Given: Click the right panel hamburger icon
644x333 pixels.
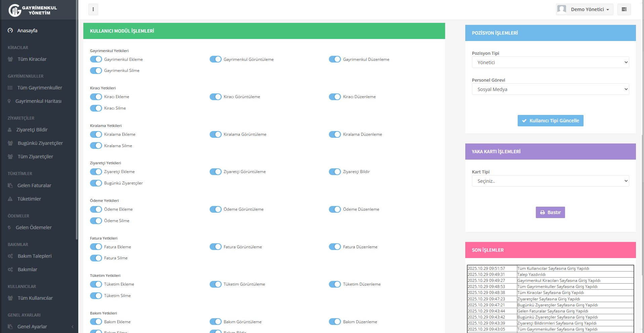Looking at the screenshot, I should [x=624, y=9].
